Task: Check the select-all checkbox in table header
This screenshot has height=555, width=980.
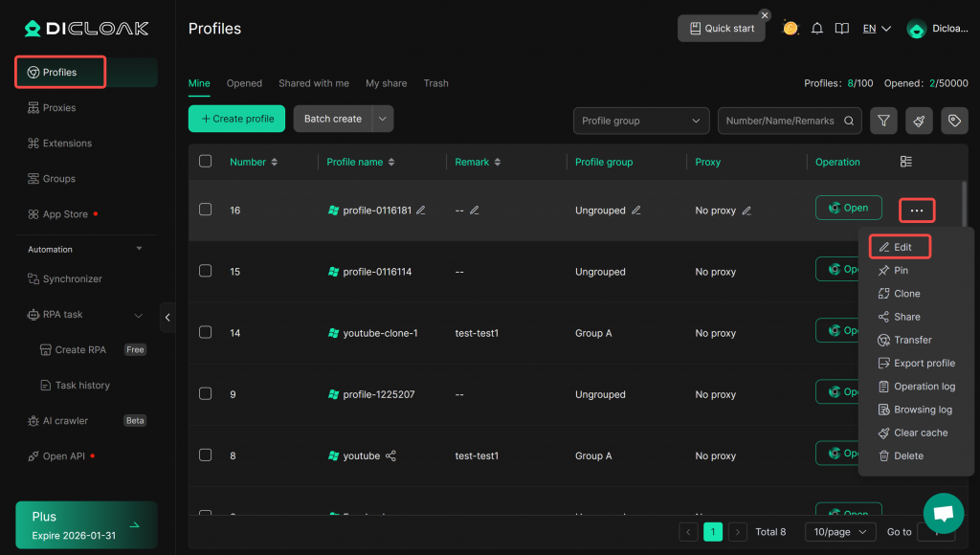Action: 205,162
